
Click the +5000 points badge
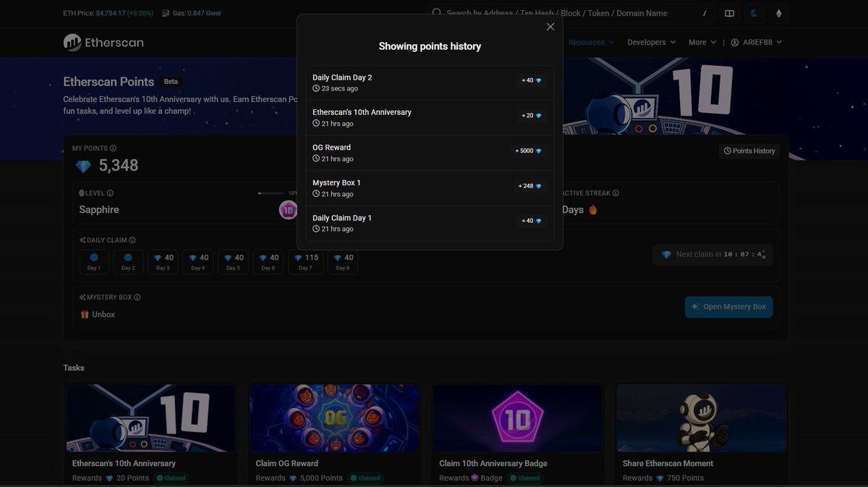point(529,151)
